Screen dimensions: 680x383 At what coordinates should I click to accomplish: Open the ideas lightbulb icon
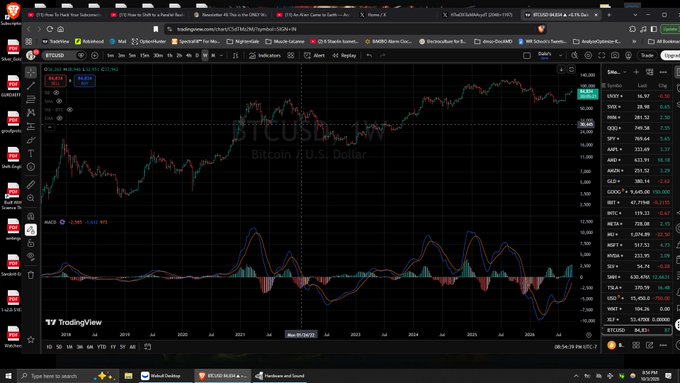(x=628, y=56)
